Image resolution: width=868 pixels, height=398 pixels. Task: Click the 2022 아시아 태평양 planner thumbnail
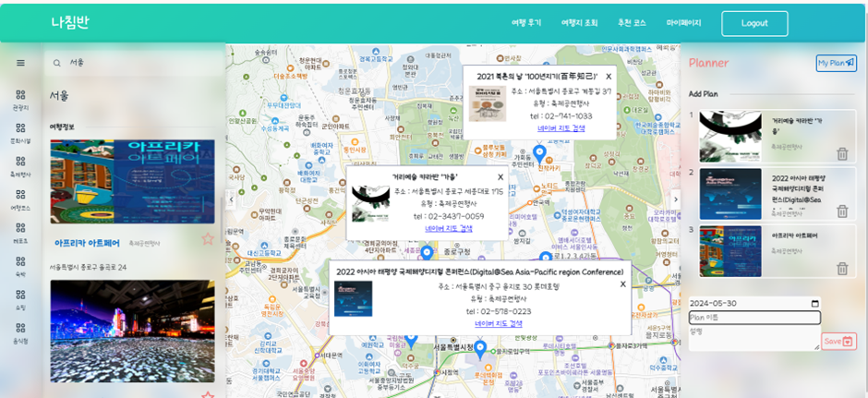click(x=730, y=194)
